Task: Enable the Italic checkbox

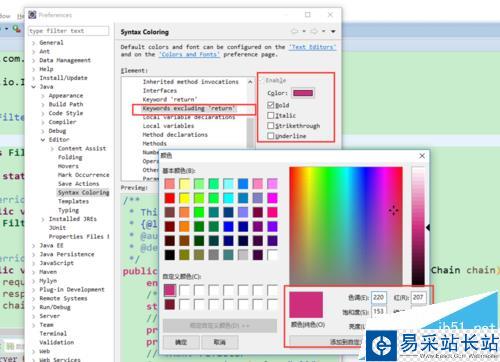Action: (270, 115)
